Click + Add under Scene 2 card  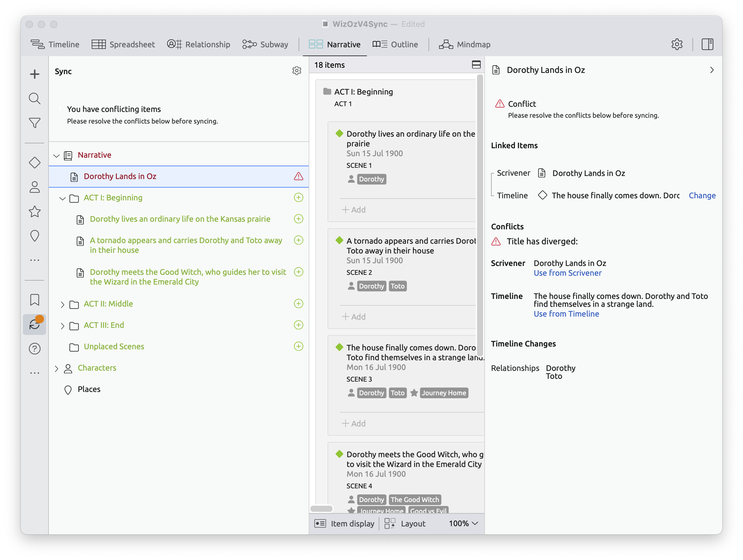point(354,316)
